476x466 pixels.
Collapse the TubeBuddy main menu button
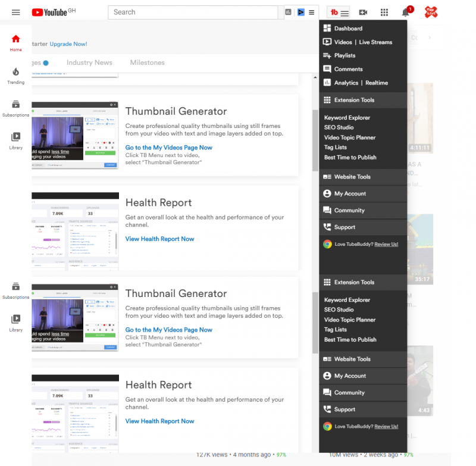(340, 12)
